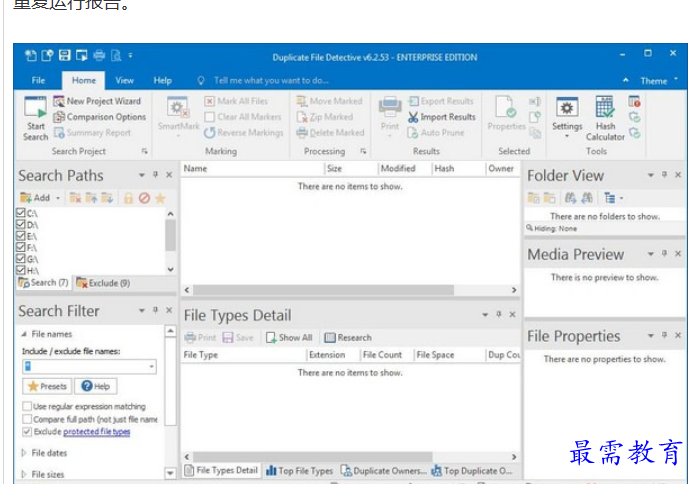Collapse the ribbon with the up arrow

click(x=626, y=80)
